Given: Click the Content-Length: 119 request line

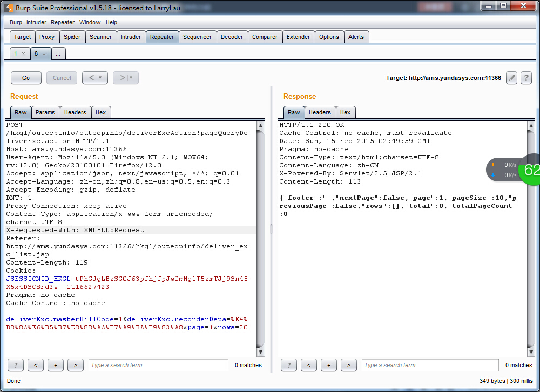Looking at the screenshot, I should 47,262.
